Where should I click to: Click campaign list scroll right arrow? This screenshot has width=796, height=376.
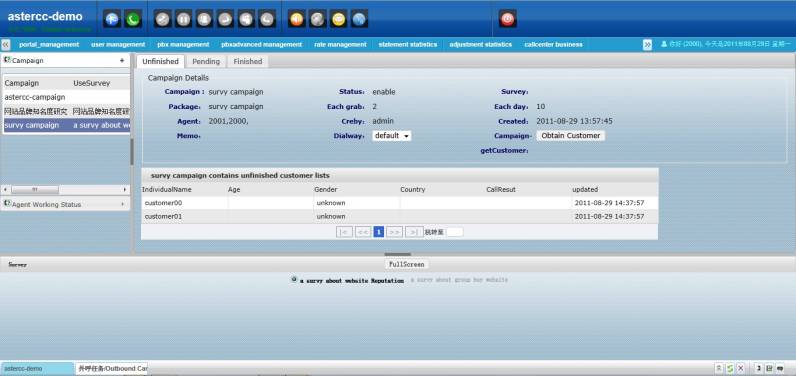(x=125, y=190)
